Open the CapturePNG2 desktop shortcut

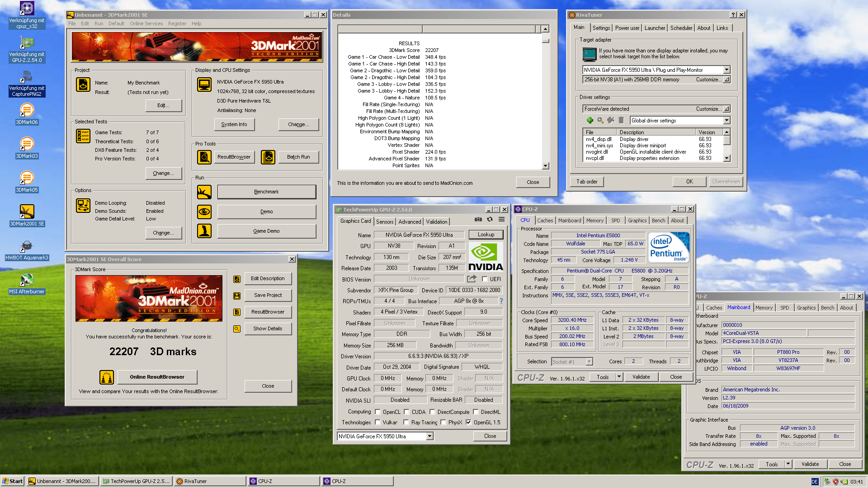[x=27, y=83]
